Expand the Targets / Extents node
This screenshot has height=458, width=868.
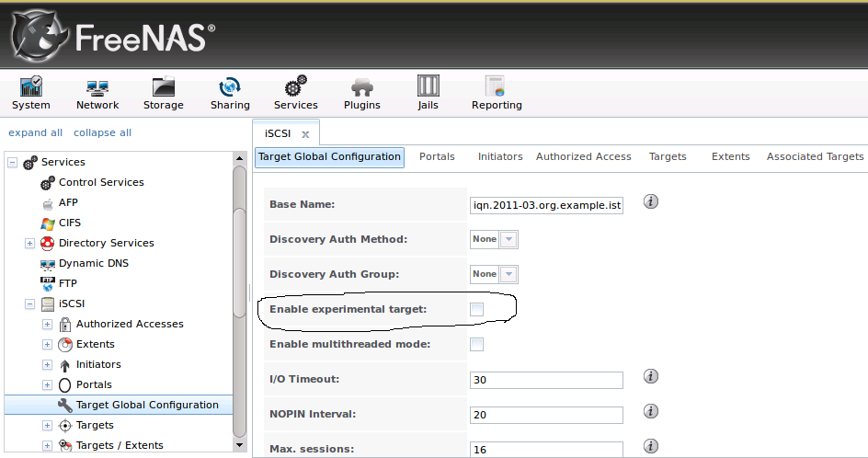point(47,445)
